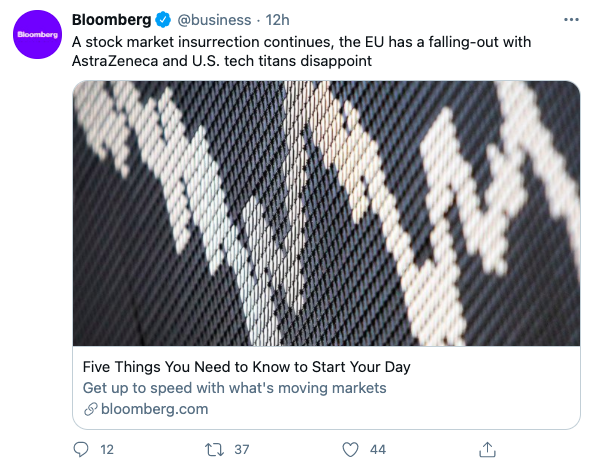Click the blue verified badge

tap(163, 20)
